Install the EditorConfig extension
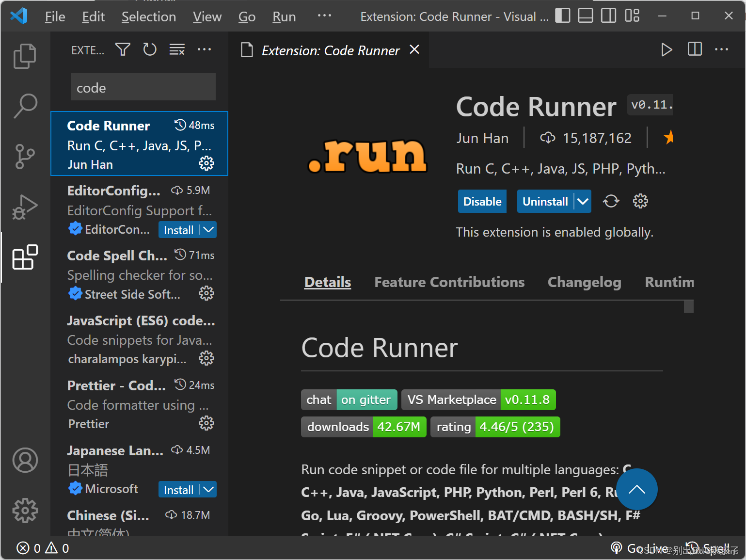 click(179, 230)
